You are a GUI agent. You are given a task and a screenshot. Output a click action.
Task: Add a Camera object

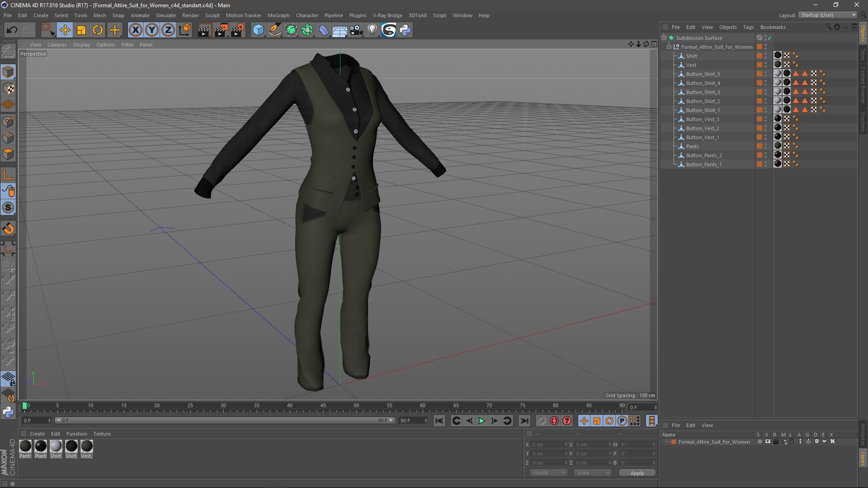[x=356, y=30]
